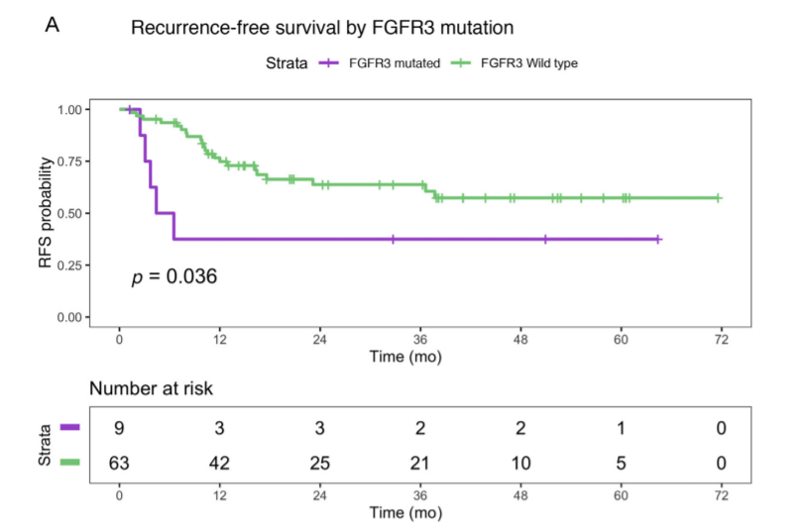Click the chart title about recurrence-free survival

tap(322, 28)
